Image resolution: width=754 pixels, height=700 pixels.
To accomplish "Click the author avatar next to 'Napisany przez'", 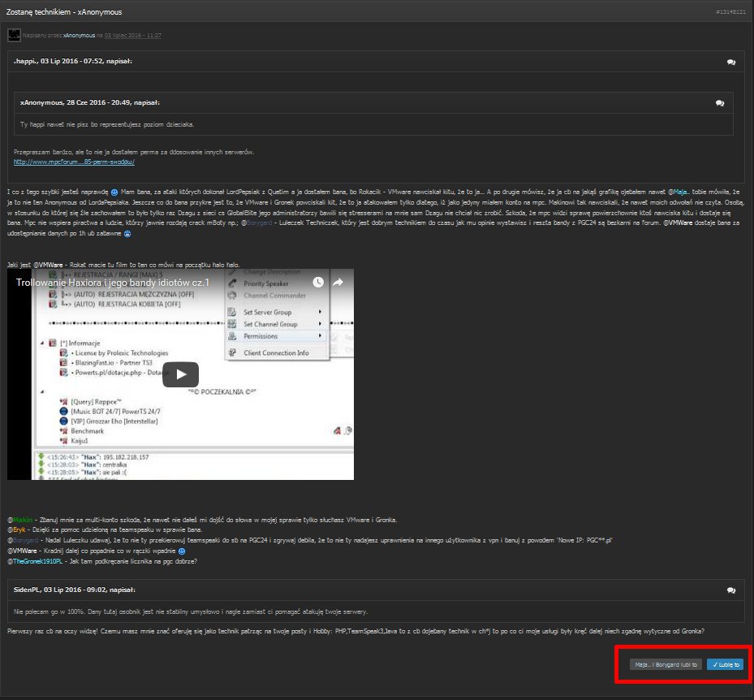I will tap(14, 35).
